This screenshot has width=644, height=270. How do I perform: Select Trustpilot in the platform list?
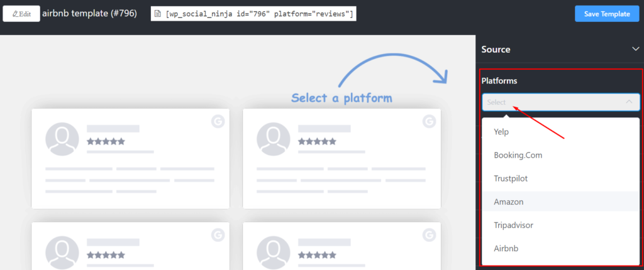click(x=560, y=178)
